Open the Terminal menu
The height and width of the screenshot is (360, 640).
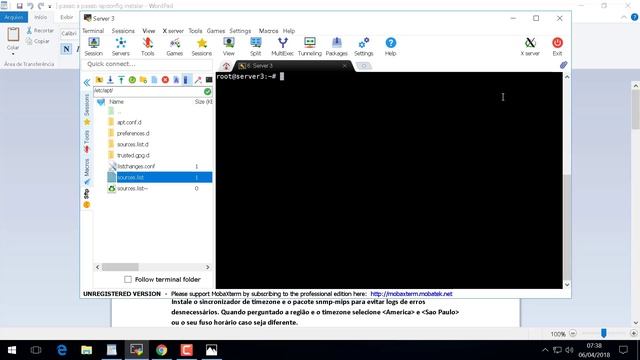click(x=93, y=31)
